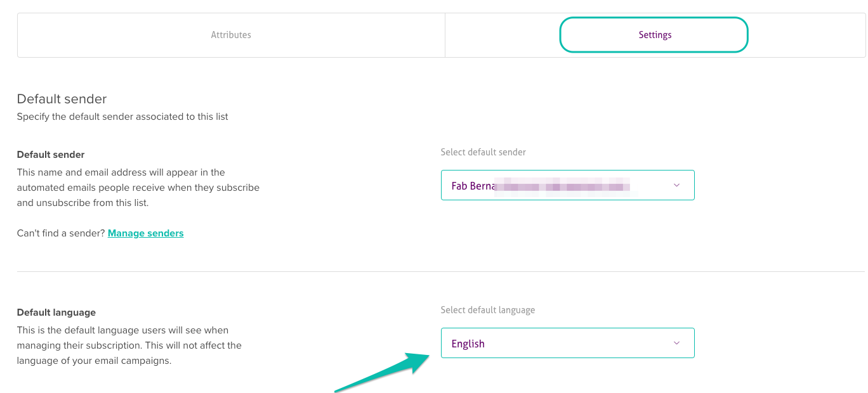Image resolution: width=868 pixels, height=393 pixels.
Task: Click the "Can't find a sender?" text
Action: [x=61, y=233]
